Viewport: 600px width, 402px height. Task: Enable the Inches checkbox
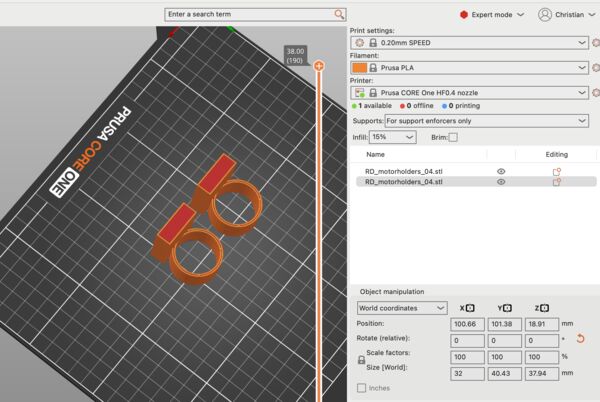pyautogui.click(x=361, y=388)
